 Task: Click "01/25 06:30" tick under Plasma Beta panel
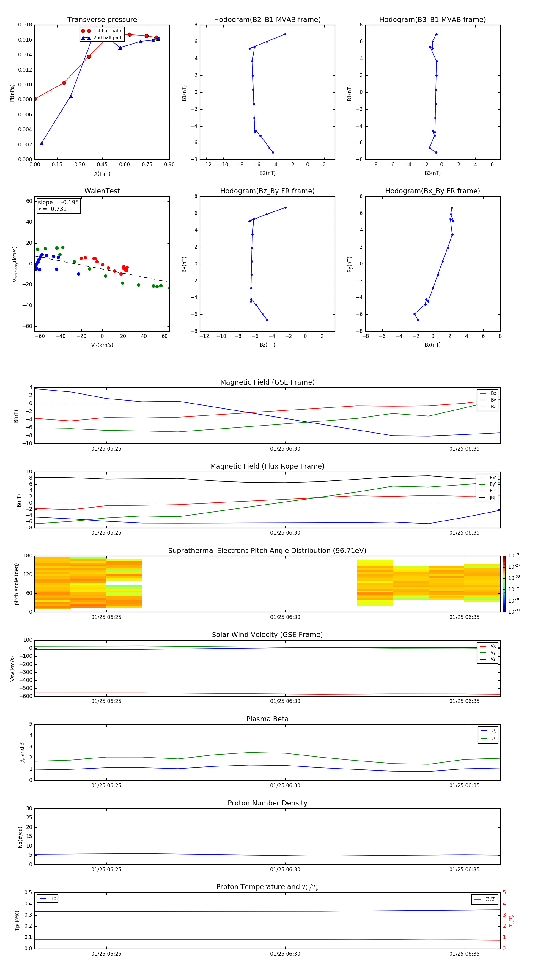point(285,785)
